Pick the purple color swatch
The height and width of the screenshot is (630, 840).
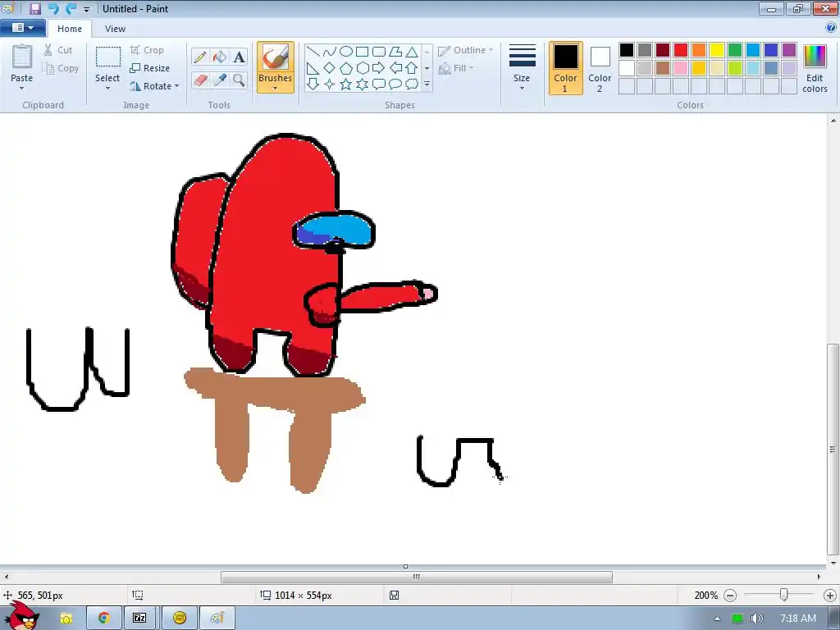[x=788, y=50]
